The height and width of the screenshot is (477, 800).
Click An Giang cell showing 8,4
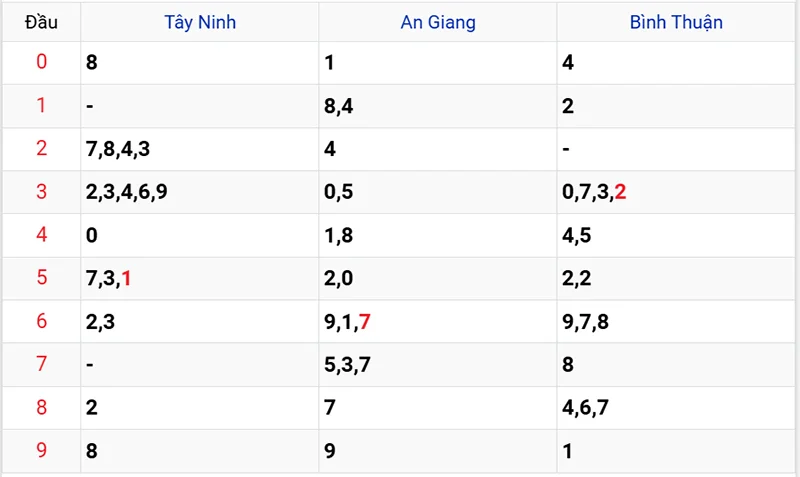pyautogui.click(x=339, y=106)
